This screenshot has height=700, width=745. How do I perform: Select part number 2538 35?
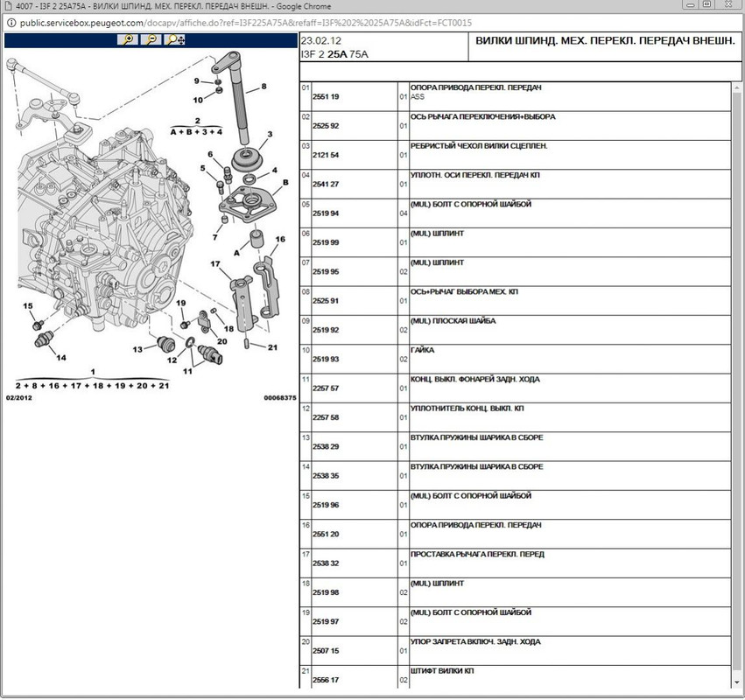pyautogui.click(x=326, y=476)
